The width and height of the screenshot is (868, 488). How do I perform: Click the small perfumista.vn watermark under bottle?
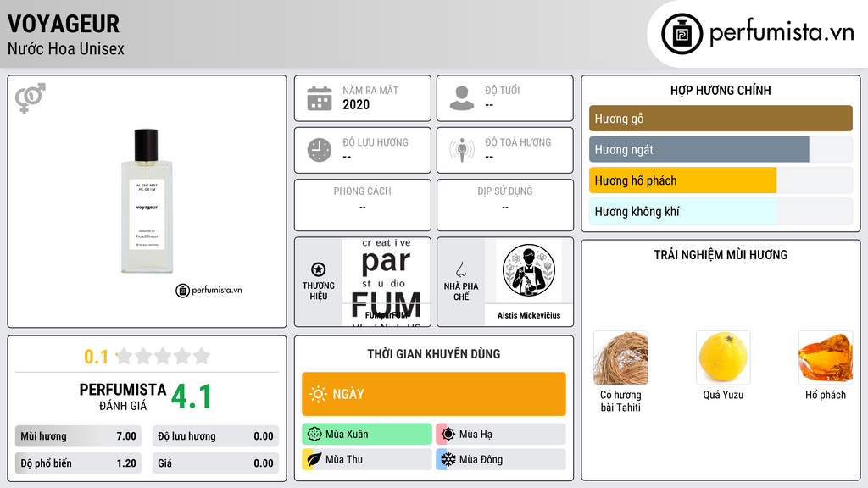209,290
